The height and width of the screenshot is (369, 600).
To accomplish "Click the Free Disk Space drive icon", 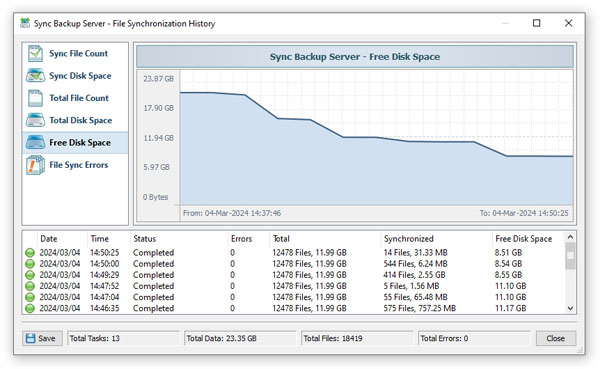I will point(35,142).
